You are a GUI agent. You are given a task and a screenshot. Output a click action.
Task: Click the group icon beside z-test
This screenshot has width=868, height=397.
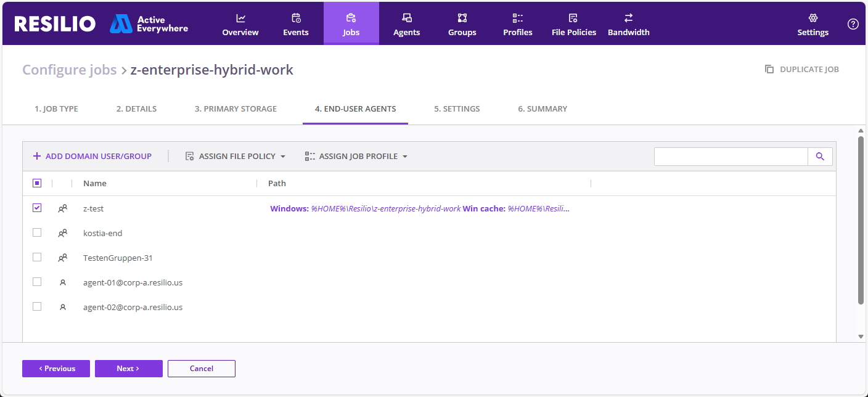[62, 208]
